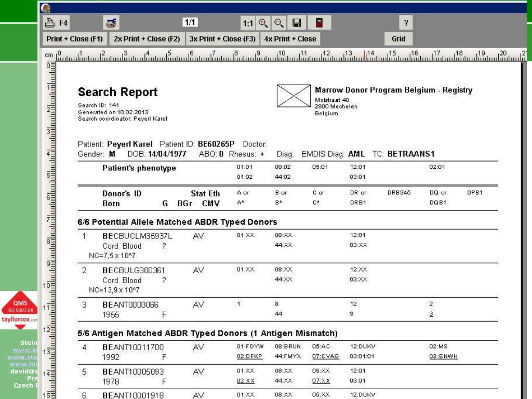Click the placeholder logo box beside the registry name
Image resolution: width=532 pixels, height=399 pixels.
tap(294, 96)
